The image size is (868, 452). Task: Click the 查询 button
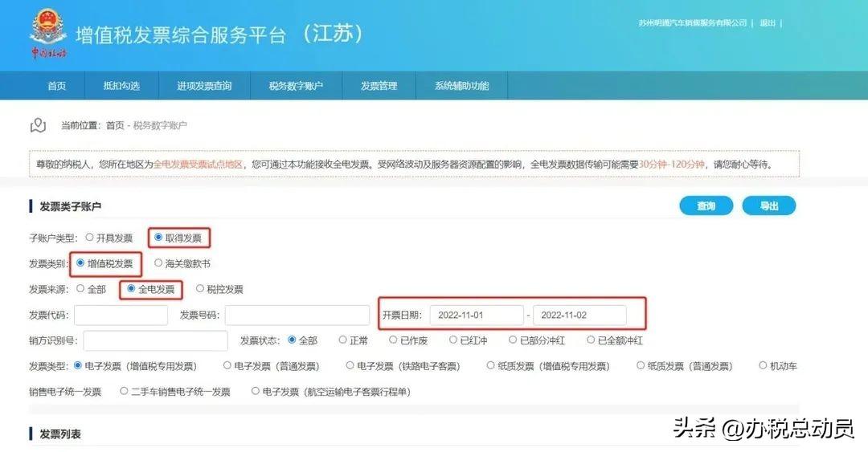[706, 206]
